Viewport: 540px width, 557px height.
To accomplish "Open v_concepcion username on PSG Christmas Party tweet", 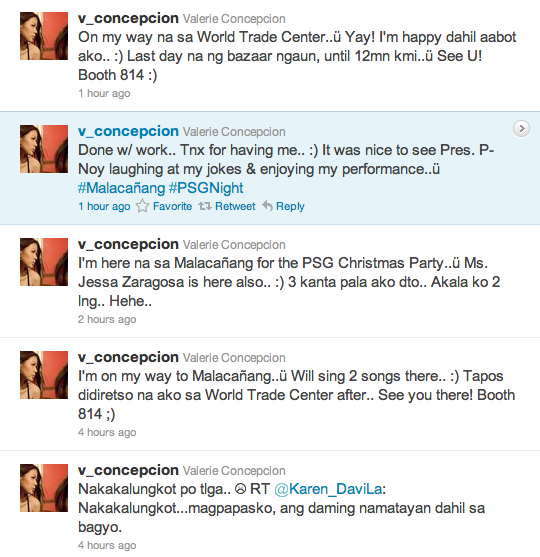I will pos(128,244).
